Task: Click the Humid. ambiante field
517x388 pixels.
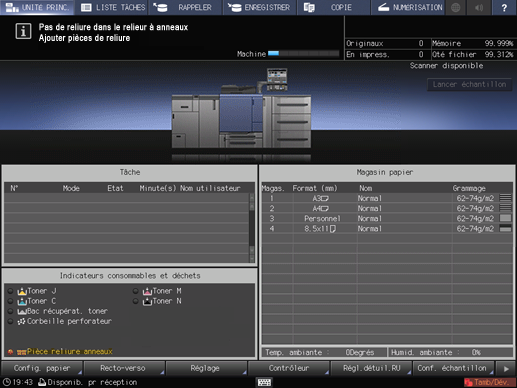Action: pyautogui.click(x=450, y=352)
